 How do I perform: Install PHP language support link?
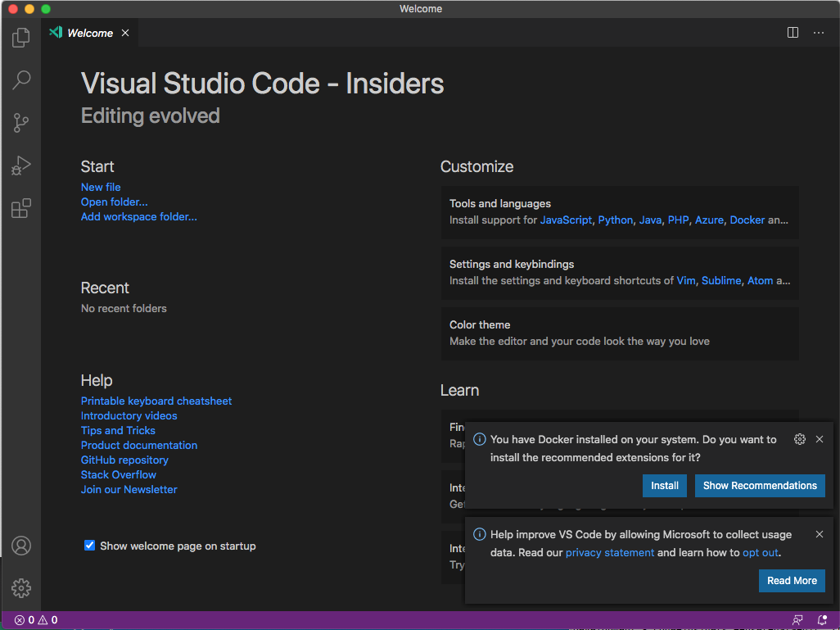pos(678,220)
